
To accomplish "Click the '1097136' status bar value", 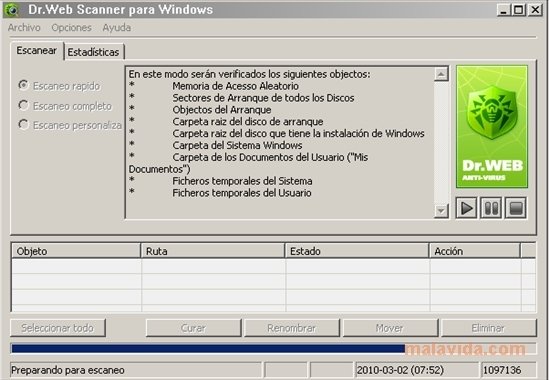I will pyautogui.click(x=502, y=370).
